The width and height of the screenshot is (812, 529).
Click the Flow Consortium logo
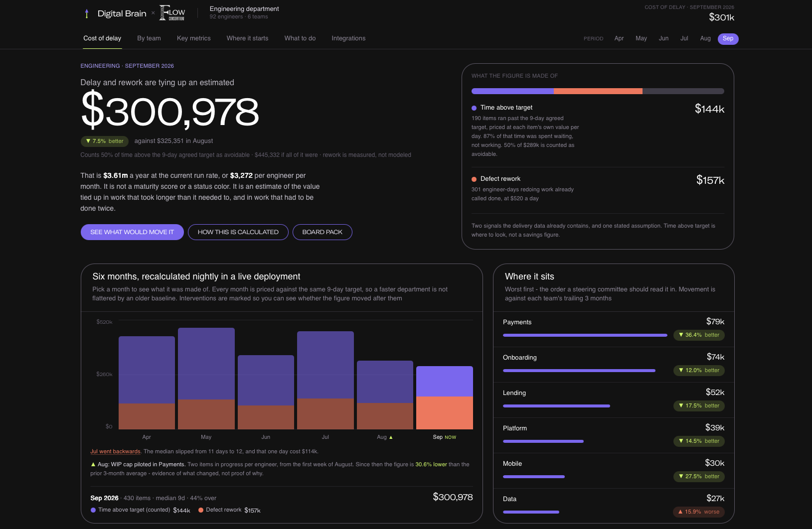172,13
